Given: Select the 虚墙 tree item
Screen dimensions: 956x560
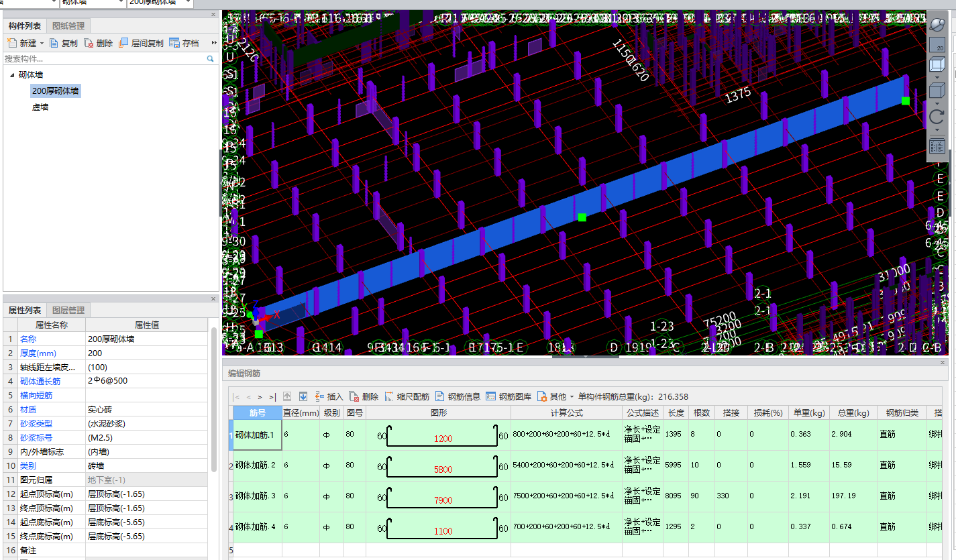Looking at the screenshot, I should (40, 107).
